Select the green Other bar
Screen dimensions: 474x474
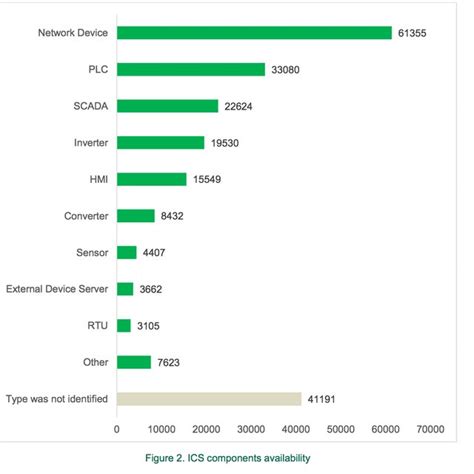pos(134,362)
